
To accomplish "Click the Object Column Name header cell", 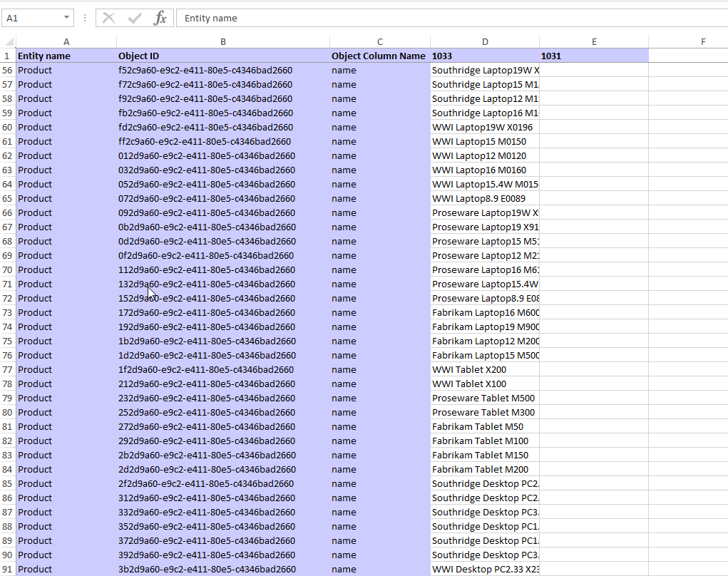I will click(x=380, y=56).
